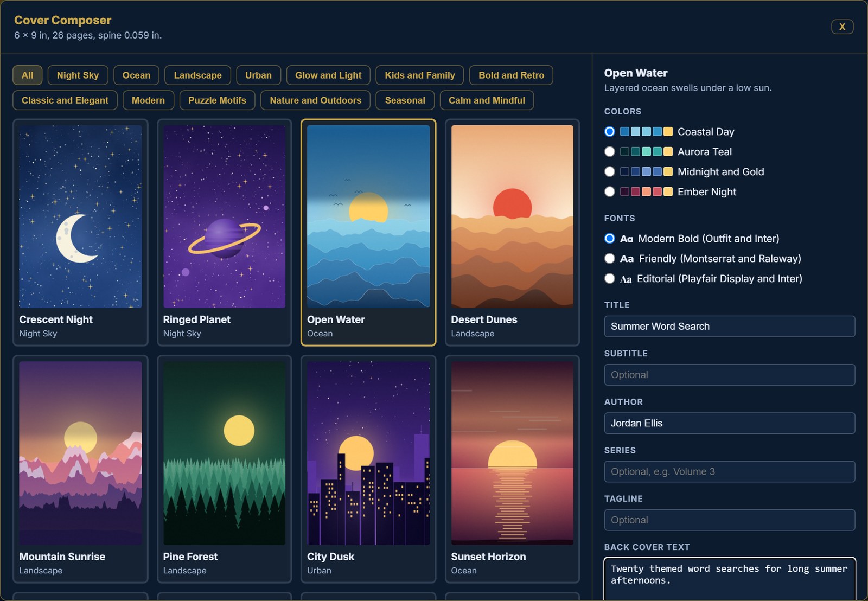Click the yellow swatch in Coastal Day palette
Image resolution: width=868 pixels, height=601 pixels.
[668, 132]
